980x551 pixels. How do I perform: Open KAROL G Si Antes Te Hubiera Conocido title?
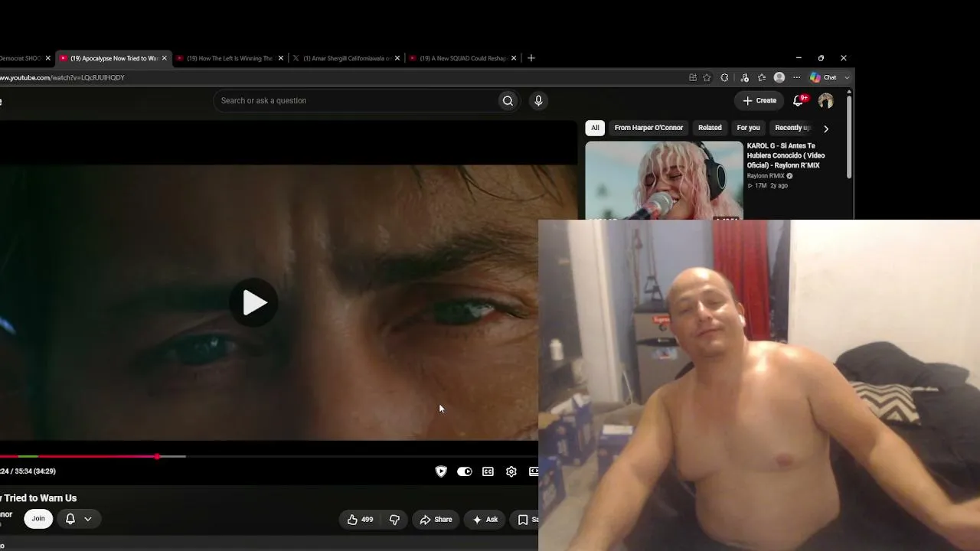click(x=786, y=155)
